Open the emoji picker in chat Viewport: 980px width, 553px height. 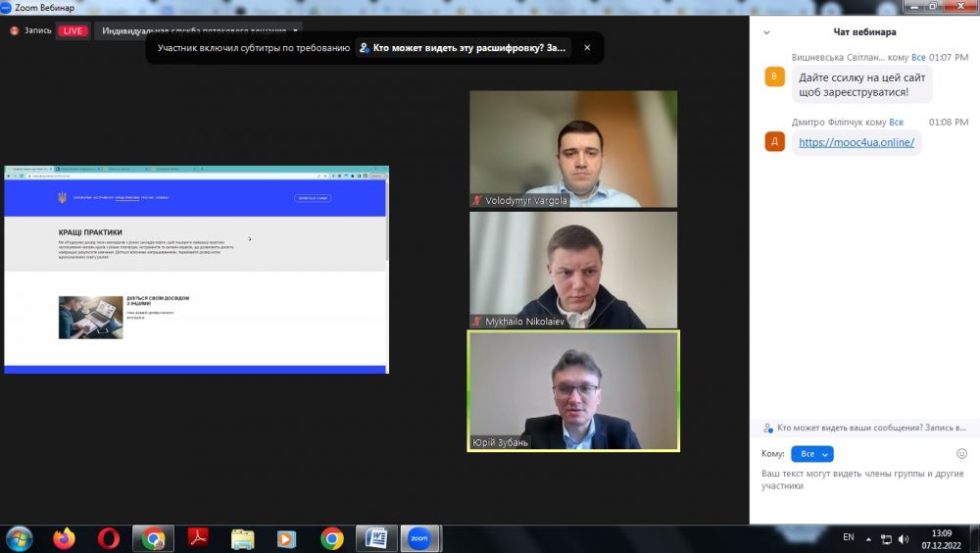(961, 454)
